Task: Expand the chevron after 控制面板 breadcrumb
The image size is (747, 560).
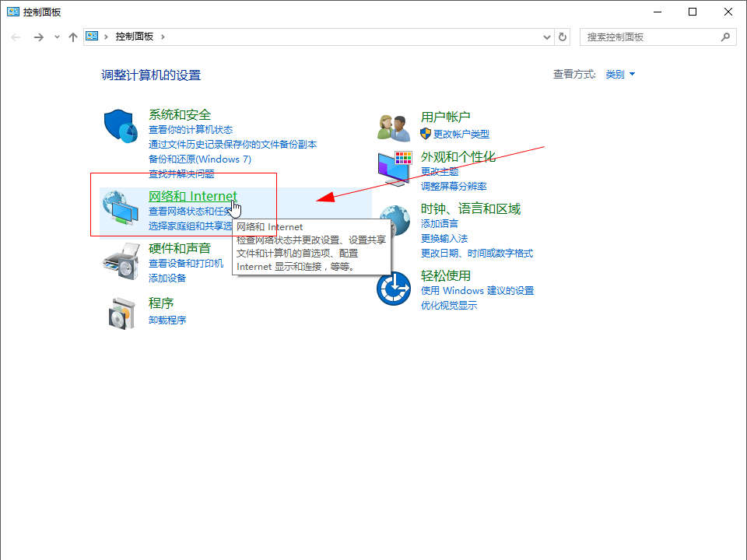Action: pos(163,37)
